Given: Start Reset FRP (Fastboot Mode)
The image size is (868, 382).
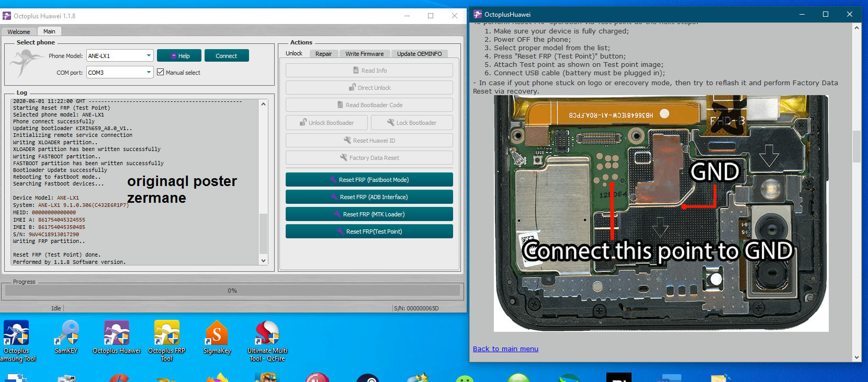Looking at the screenshot, I should click(369, 180).
